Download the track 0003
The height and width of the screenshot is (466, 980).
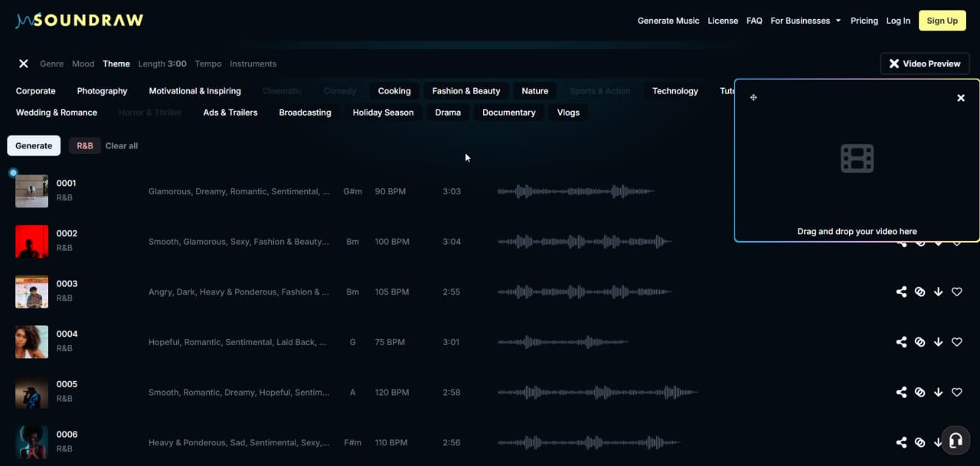click(x=938, y=292)
